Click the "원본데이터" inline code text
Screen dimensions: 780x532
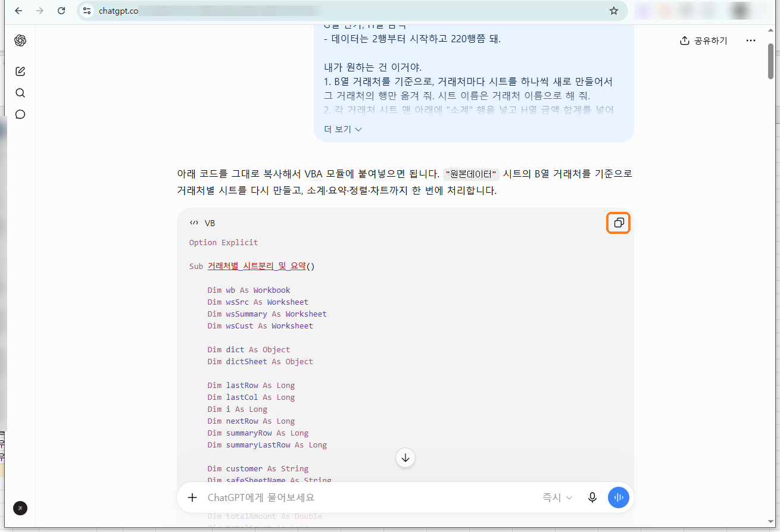[x=472, y=174]
